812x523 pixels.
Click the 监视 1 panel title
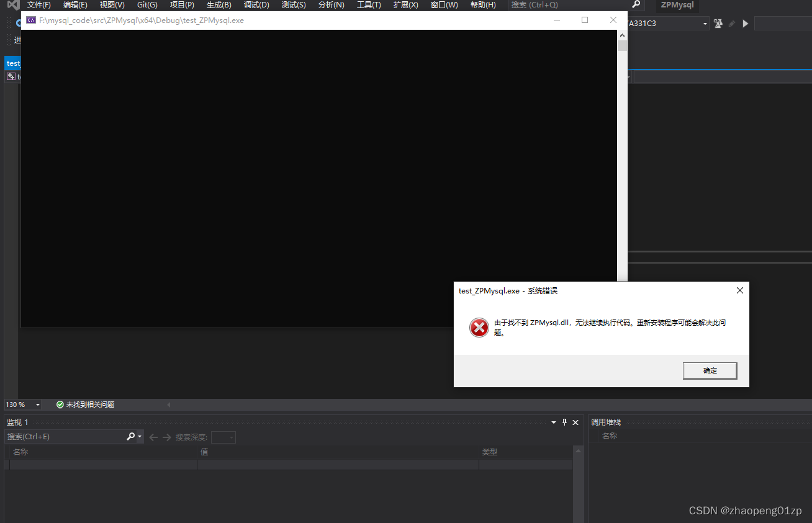point(17,422)
